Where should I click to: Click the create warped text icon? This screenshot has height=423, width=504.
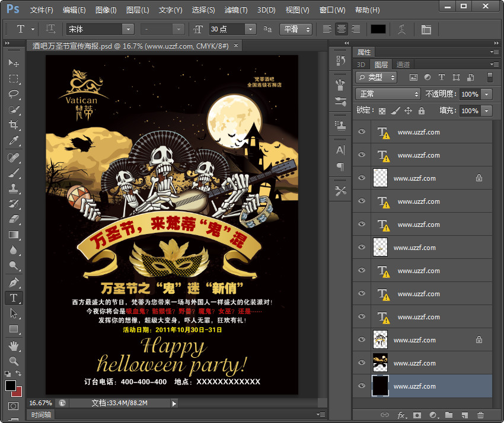coord(403,29)
